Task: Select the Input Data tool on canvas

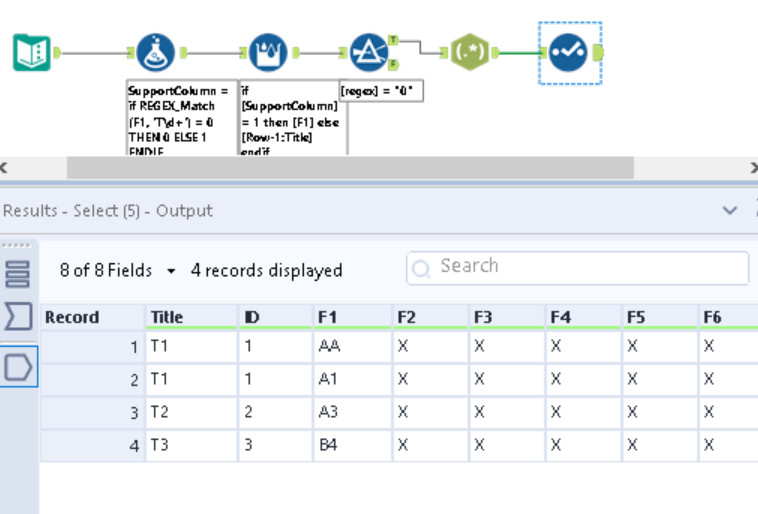Action: pos(32,52)
